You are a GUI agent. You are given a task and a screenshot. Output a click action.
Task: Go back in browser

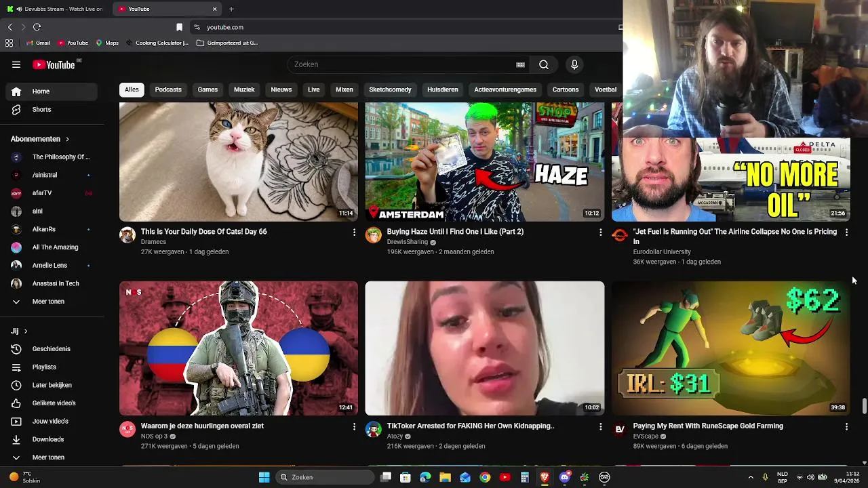pos(9,27)
